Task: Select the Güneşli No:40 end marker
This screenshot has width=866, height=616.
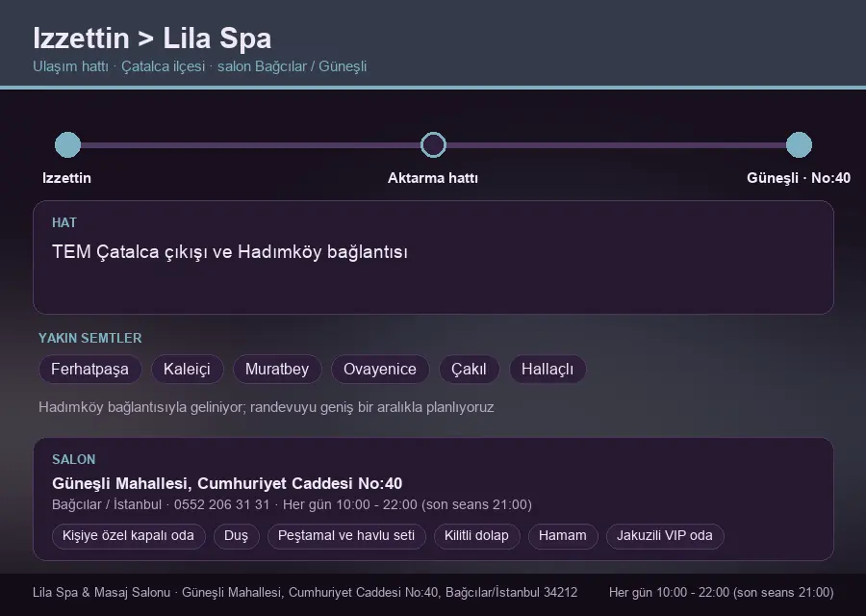Action: pyautogui.click(x=799, y=144)
